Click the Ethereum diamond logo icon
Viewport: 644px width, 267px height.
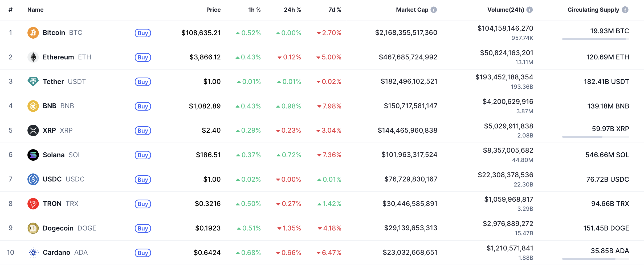pyautogui.click(x=33, y=57)
